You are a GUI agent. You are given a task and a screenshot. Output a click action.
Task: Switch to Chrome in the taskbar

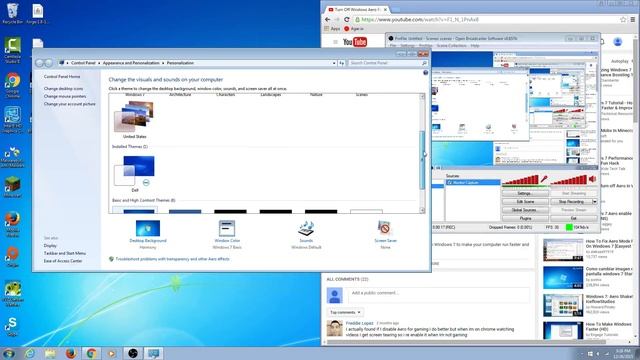pos(91,353)
